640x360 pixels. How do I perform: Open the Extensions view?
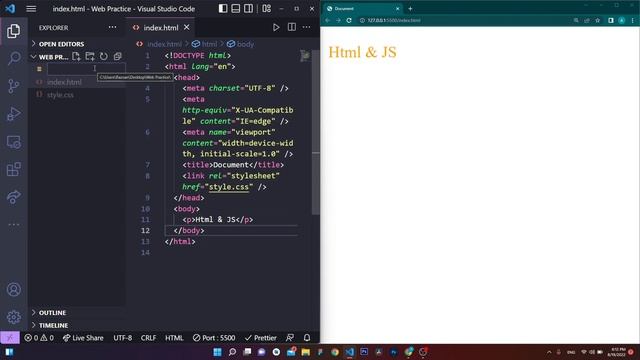click(x=13, y=169)
